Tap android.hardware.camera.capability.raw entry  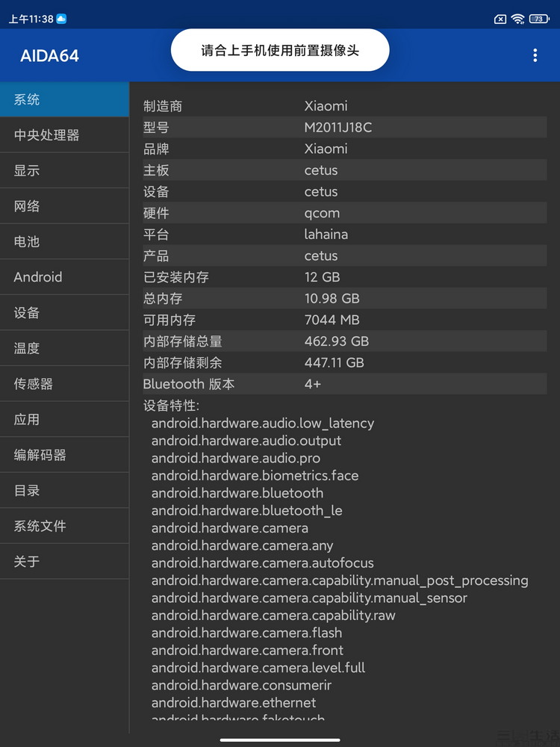pos(273,616)
